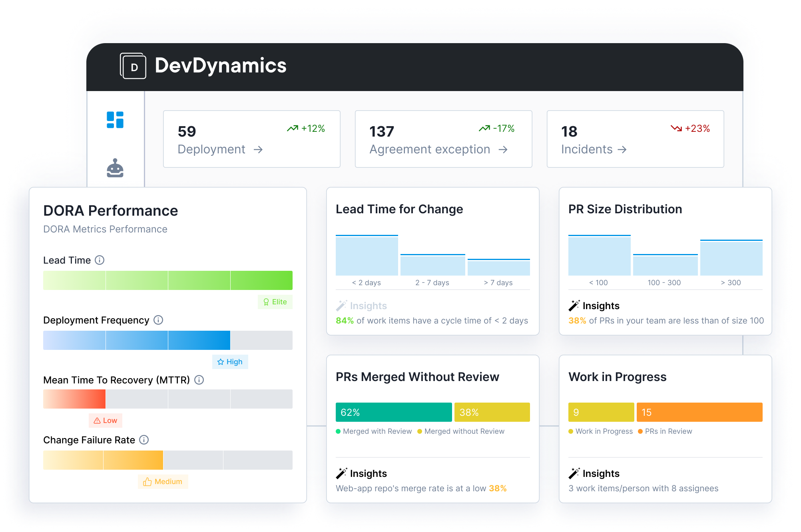The image size is (801, 532).
Task: Select the dashboard grid icon in the sidebar
Action: [x=116, y=120]
